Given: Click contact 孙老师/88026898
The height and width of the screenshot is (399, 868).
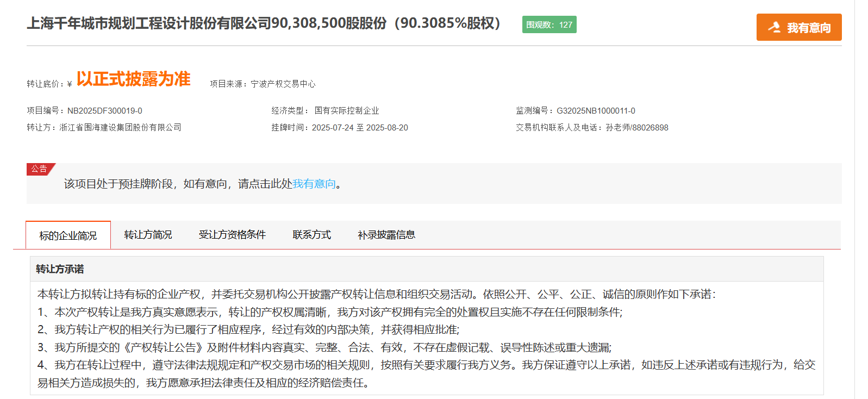Looking at the screenshot, I should coord(637,128).
